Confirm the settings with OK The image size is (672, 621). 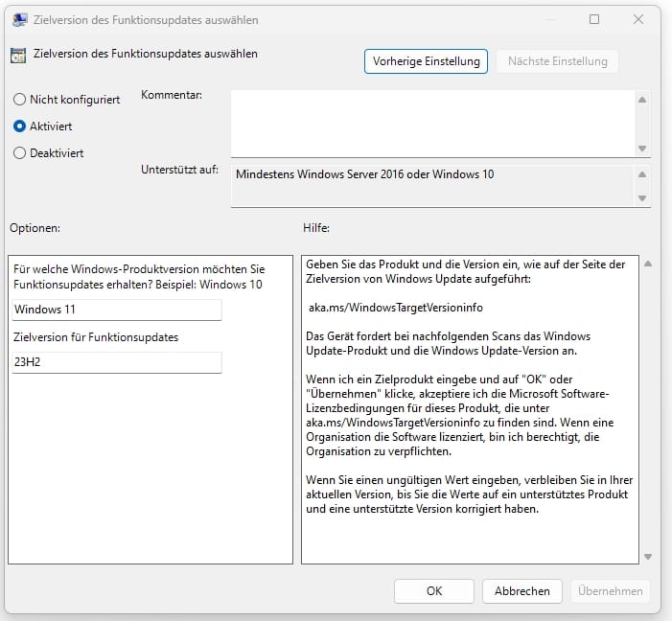pyautogui.click(x=433, y=591)
